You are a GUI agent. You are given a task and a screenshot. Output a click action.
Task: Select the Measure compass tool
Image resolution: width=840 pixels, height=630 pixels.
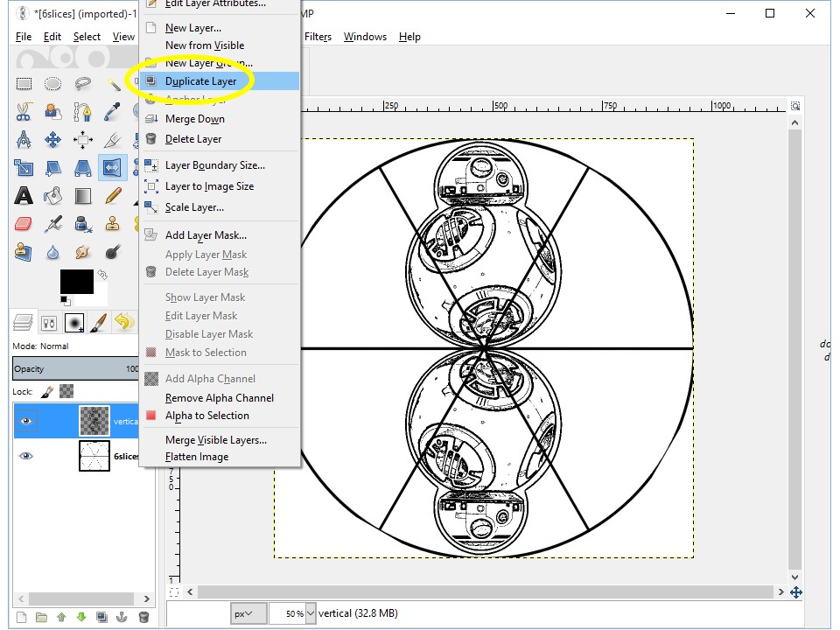point(24,140)
